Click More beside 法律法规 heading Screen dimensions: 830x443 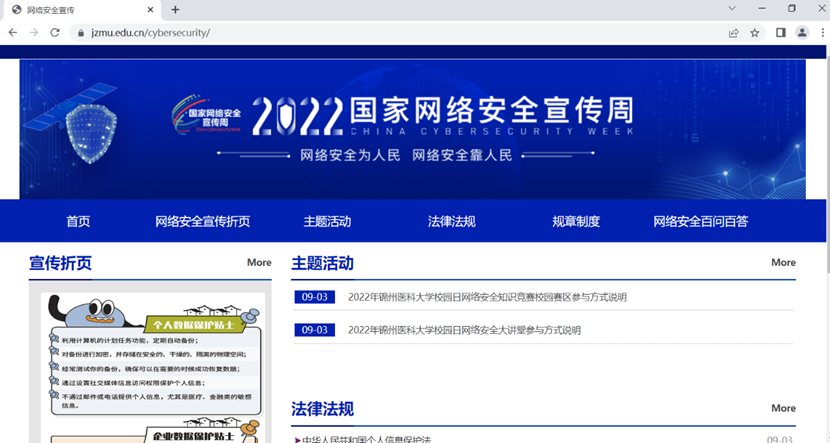click(783, 408)
